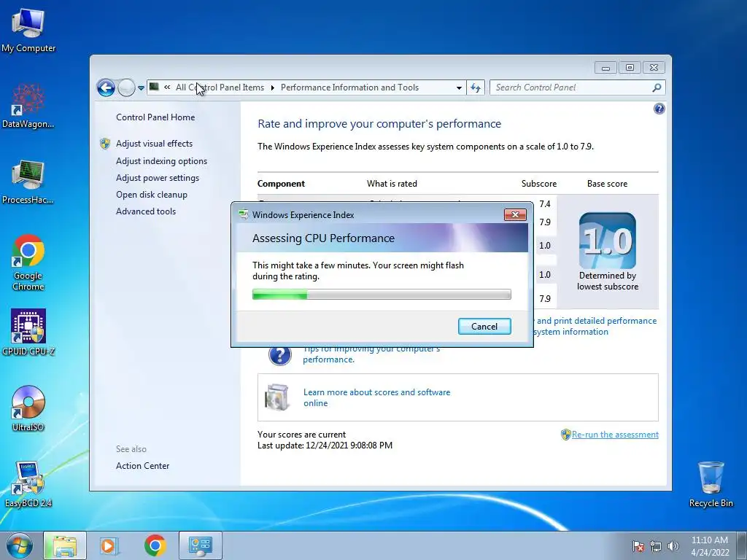
Task: Click the forward navigation button
Action: 126,87
